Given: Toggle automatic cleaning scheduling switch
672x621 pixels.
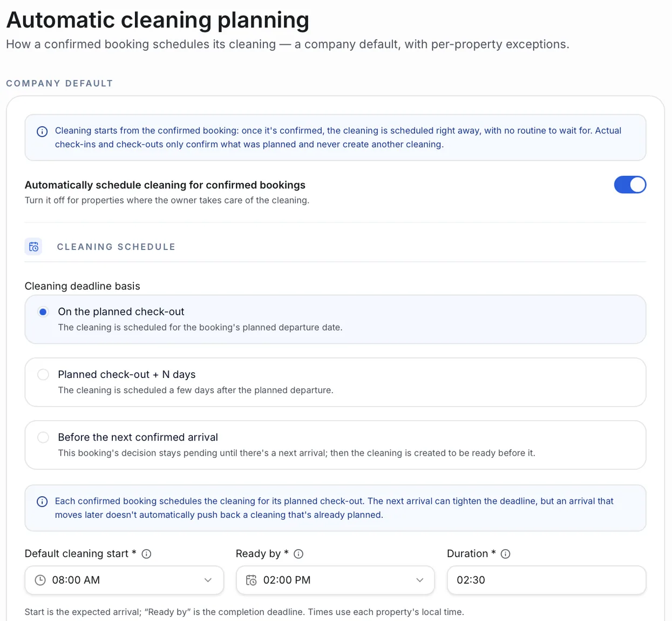Looking at the screenshot, I should point(630,185).
